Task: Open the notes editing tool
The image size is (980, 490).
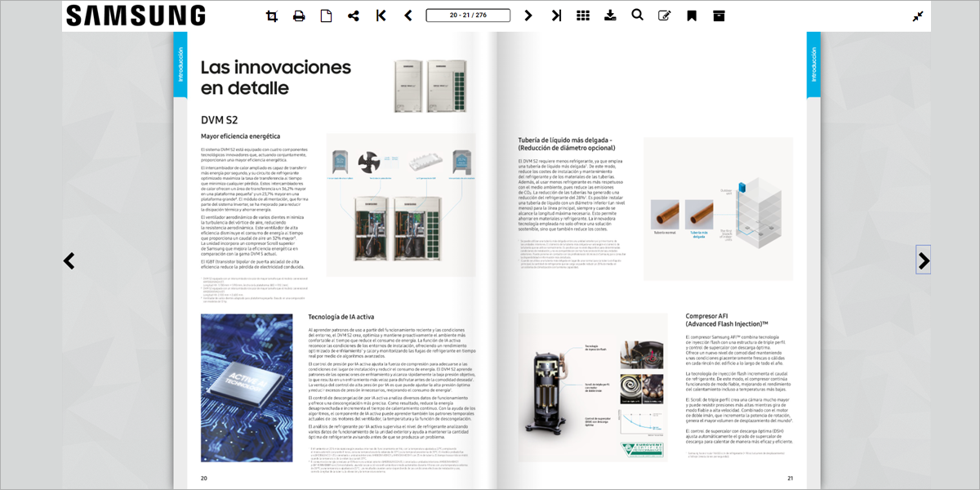Action: pyautogui.click(x=665, y=16)
